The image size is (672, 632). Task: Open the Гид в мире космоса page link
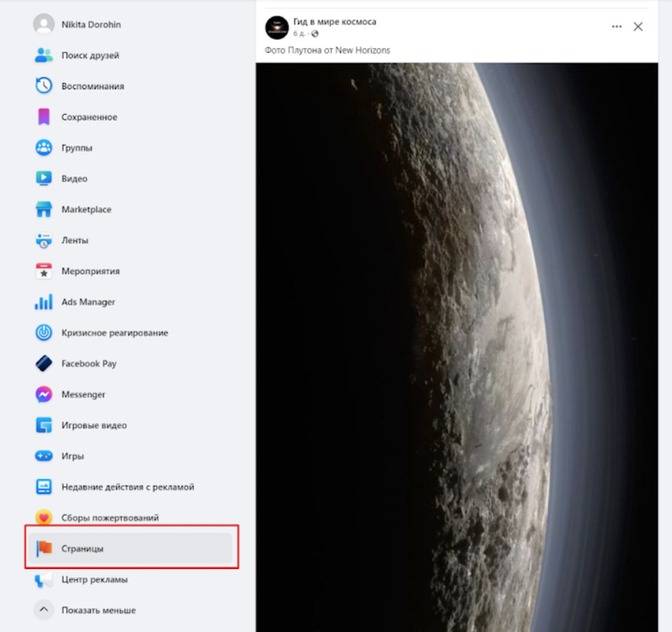point(334,22)
